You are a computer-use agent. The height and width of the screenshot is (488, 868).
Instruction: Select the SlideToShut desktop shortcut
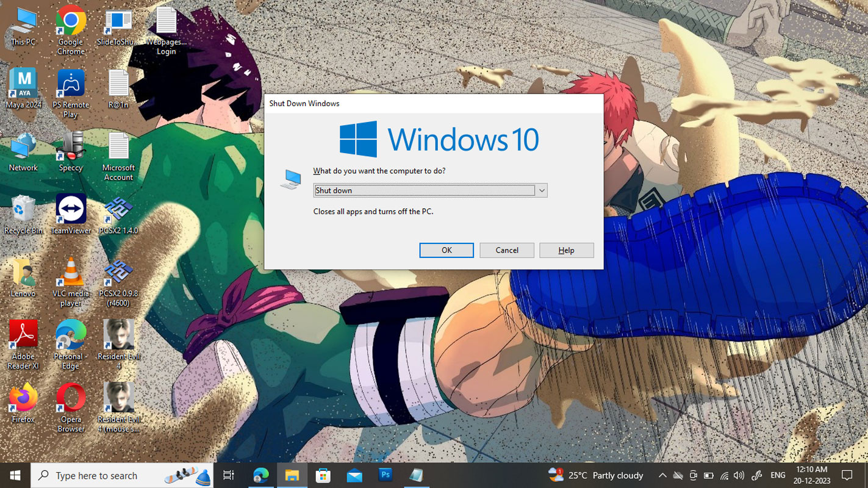click(x=118, y=26)
